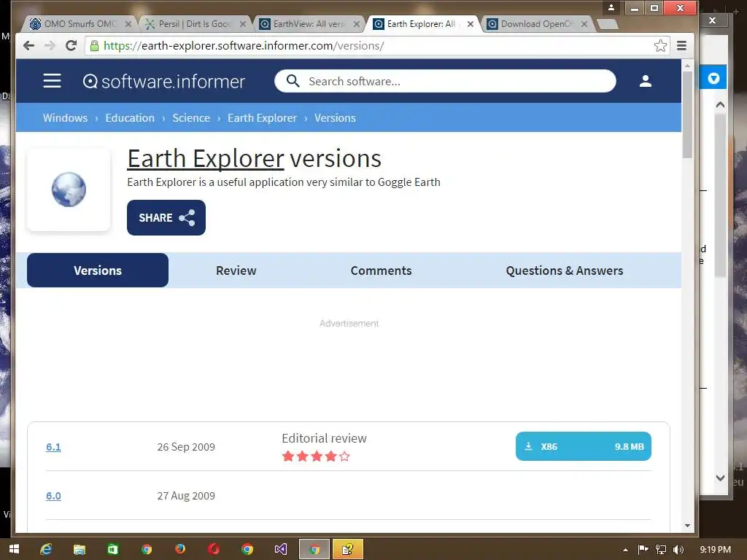Screen dimensions: 747x560
Task: Select the Review tab
Action: coord(236,271)
